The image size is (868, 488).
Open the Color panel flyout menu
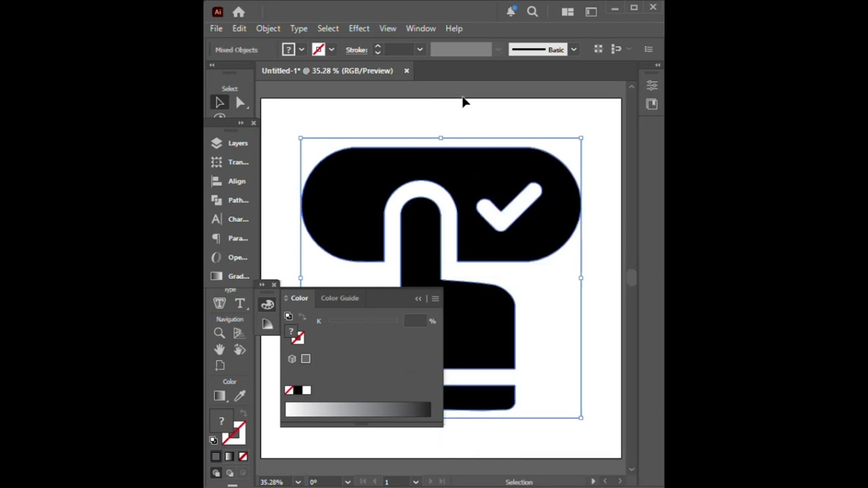[435, 298]
